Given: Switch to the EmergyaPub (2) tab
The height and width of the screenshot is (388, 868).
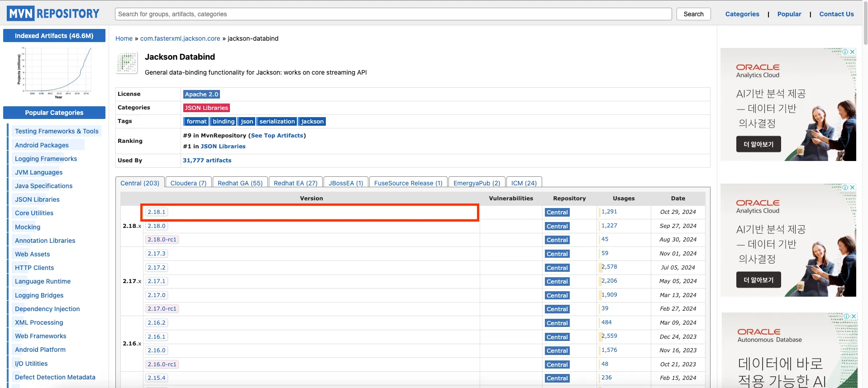Looking at the screenshot, I should 477,183.
